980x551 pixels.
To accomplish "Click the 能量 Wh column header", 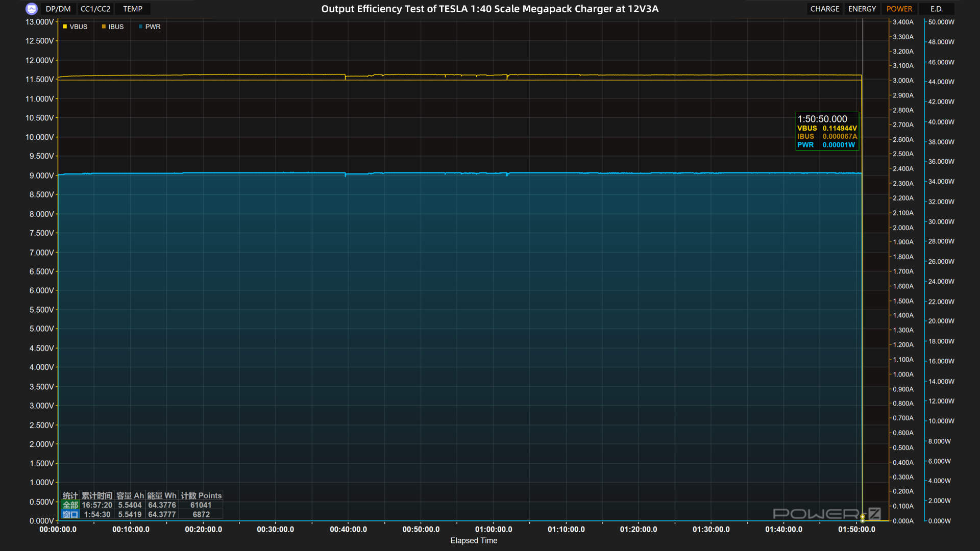I will pyautogui.click(x=162, y=495).
